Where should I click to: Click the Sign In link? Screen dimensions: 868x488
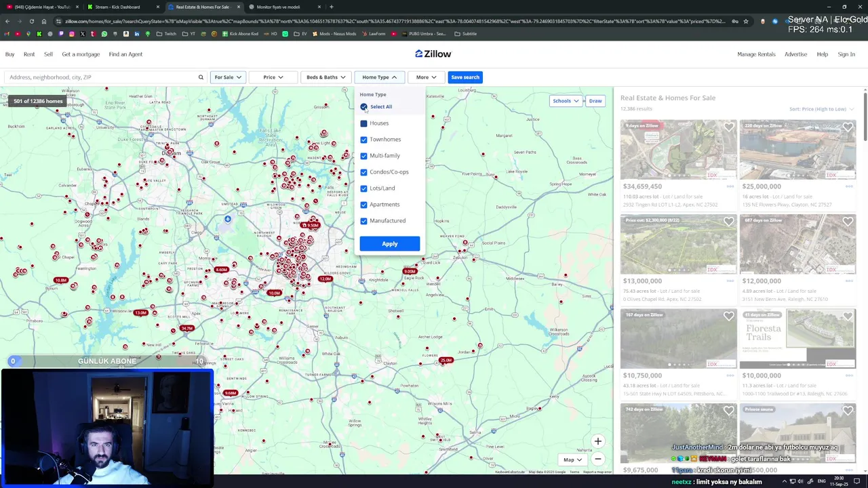846,54
